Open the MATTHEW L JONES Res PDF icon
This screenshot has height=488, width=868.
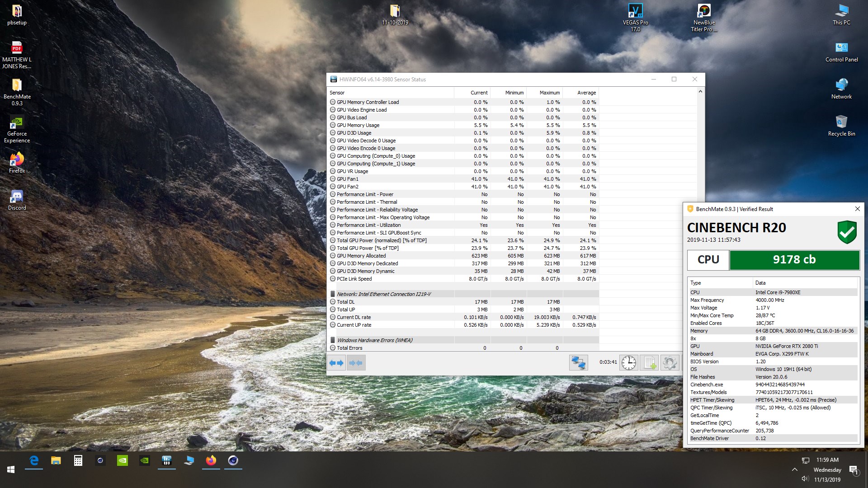pos(17,55)
